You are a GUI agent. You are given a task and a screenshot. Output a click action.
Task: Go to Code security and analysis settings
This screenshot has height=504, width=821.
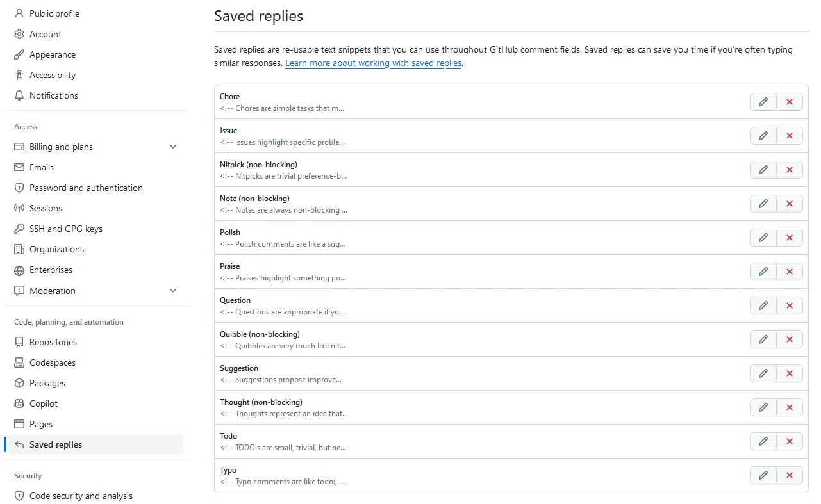[81, 495]
